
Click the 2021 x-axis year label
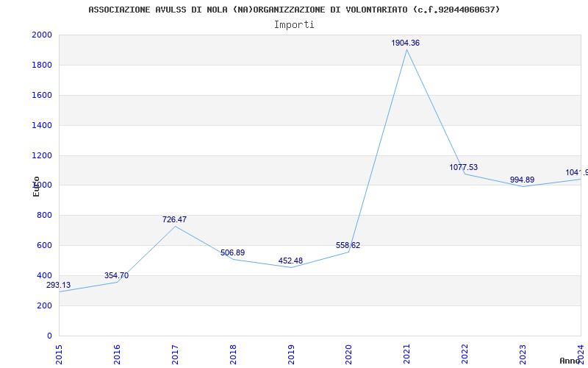[407, 355]
